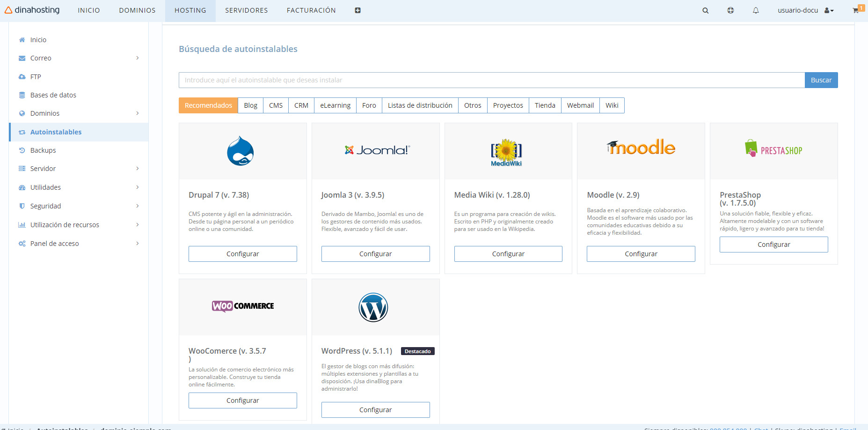The image size is (868, 430).
Task: Open the INICIO top menu
Action: pyautogui.click(x=89, y=10)
